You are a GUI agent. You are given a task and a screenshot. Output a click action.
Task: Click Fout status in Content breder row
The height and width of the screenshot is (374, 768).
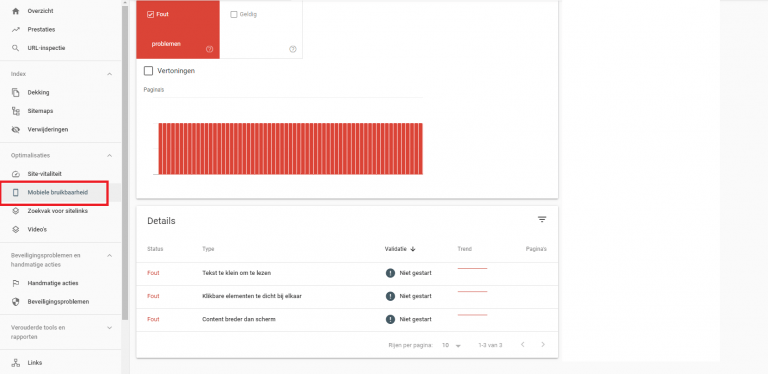[153, 319]
